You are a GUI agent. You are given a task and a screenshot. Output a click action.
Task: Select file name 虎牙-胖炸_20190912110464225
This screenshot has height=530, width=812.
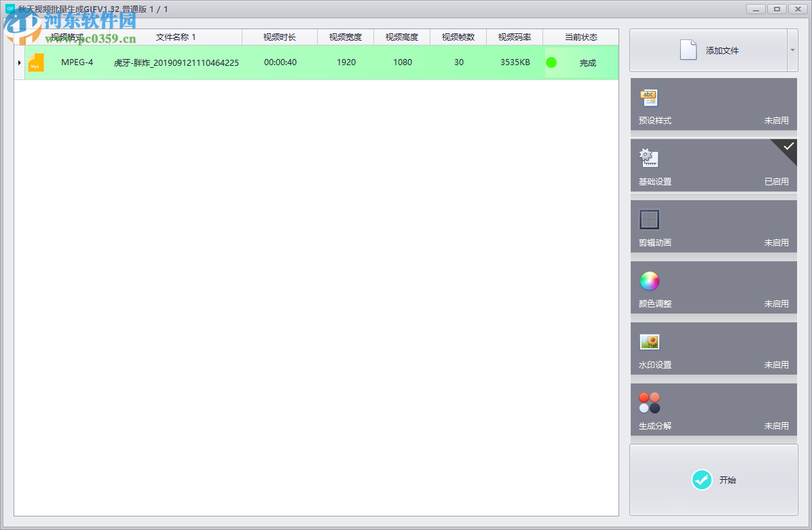coord(176,62)
